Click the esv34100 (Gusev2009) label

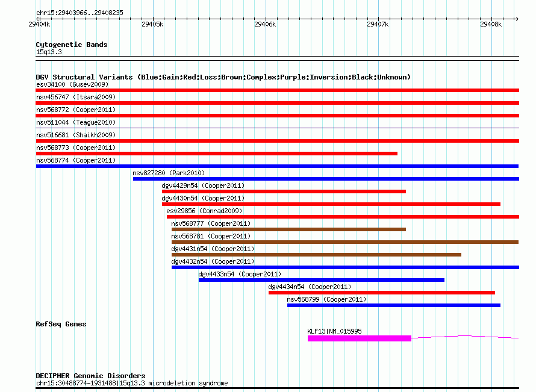[72, 84]
